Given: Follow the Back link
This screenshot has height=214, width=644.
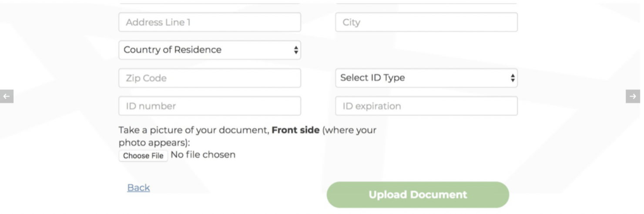Looking at the screenshot, I should coord(138,187).
